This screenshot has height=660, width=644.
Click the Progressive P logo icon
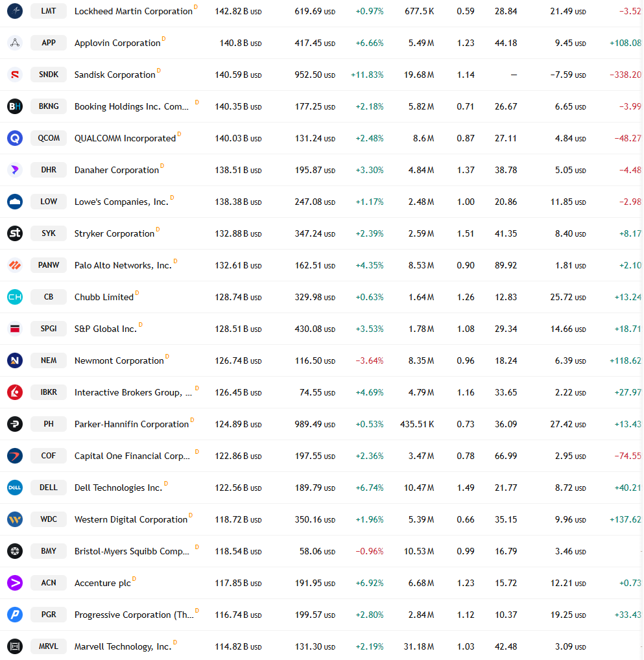click(x=15, y=615)
